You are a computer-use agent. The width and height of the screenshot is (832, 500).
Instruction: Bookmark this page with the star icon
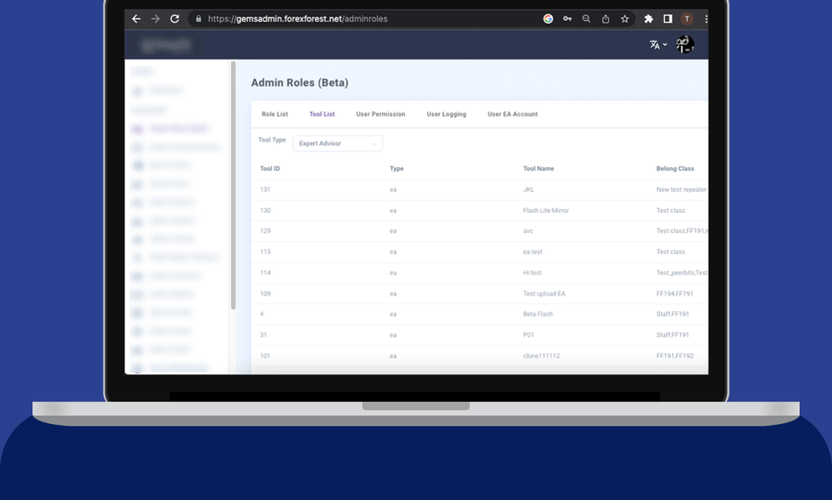pyautogui.click(x=625, y=19)
